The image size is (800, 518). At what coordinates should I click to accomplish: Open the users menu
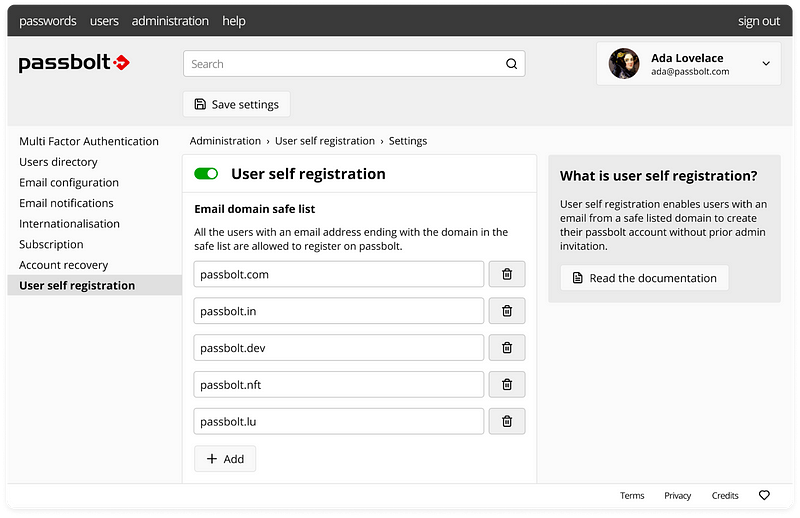tap(104, 21)
